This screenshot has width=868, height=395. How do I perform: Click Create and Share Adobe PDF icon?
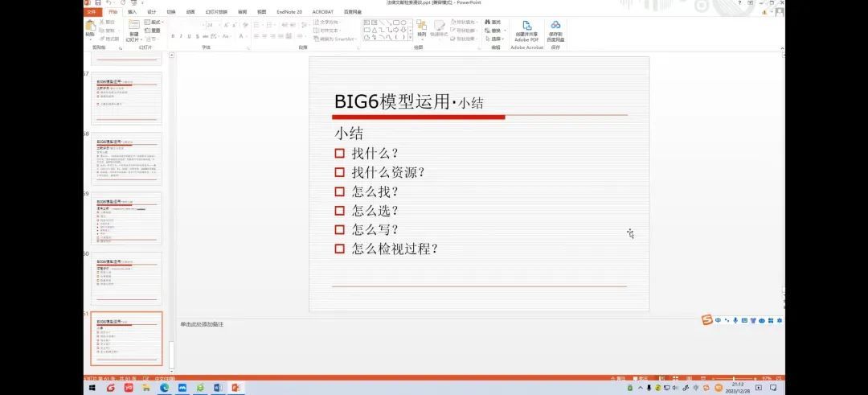coord(527,30)
